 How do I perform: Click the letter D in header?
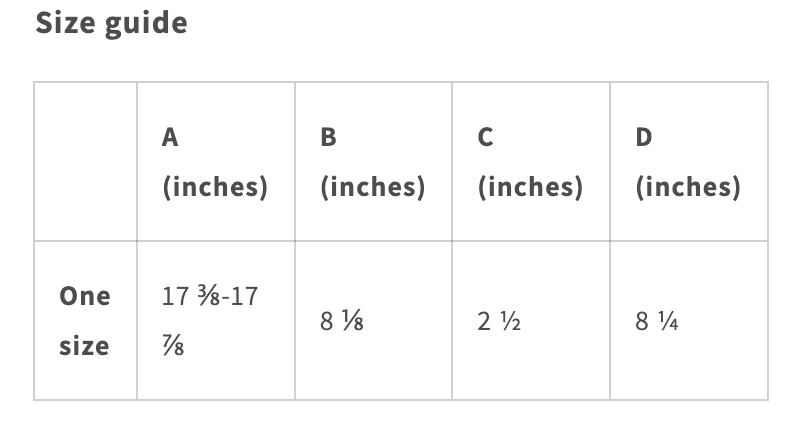(x=644, y=137)
